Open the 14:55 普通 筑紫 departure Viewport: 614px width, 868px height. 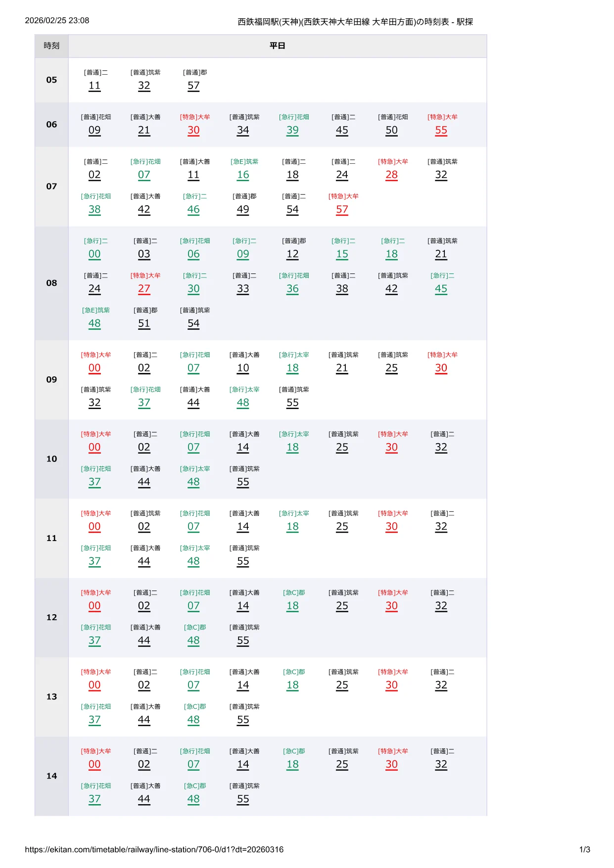[x=243, y=799]
